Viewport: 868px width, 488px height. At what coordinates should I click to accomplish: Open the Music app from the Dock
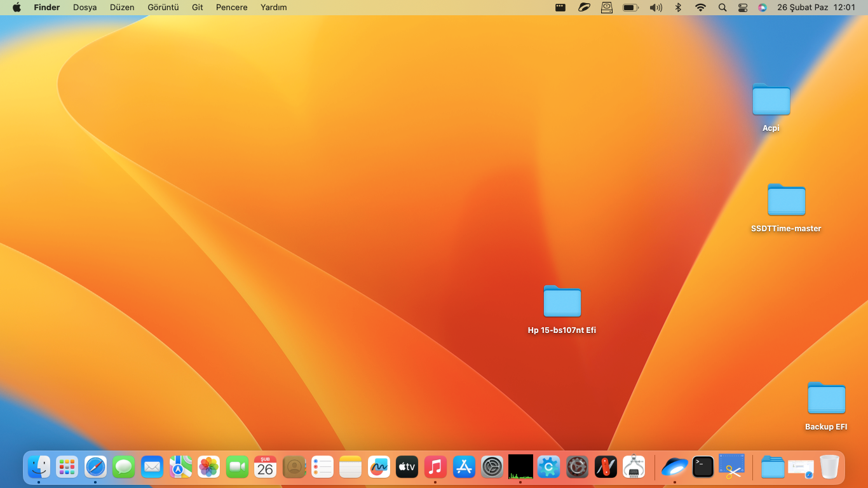pos(435,468)
